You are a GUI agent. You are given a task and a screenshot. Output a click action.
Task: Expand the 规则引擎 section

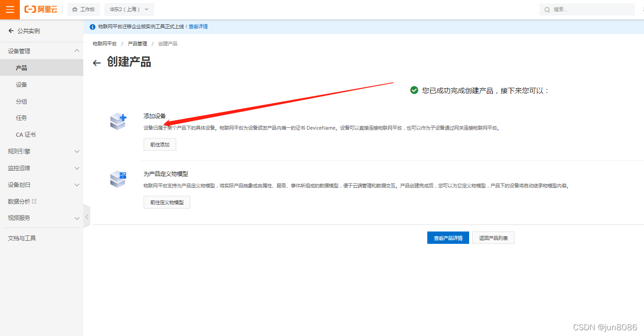pos(41,151)
